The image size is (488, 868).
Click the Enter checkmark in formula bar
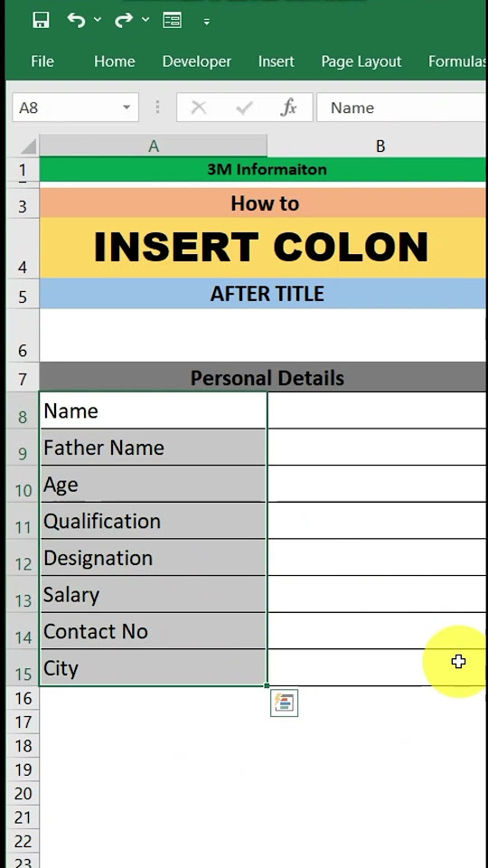(x=244, y=108)
